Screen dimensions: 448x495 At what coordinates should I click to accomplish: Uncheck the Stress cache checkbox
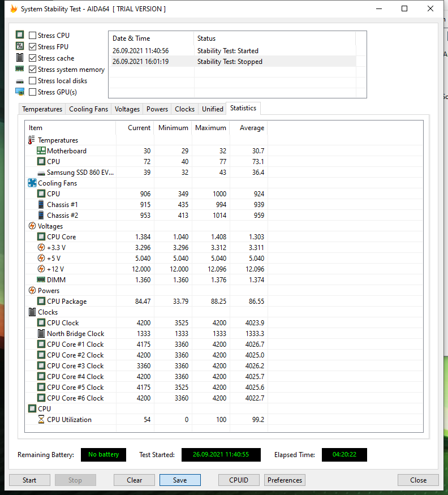[32, 58]
